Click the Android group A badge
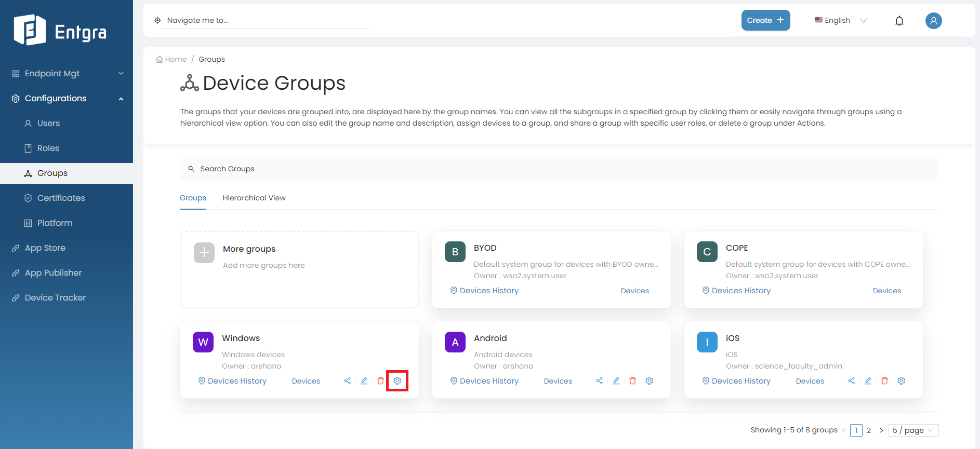 tap(455, 342)
